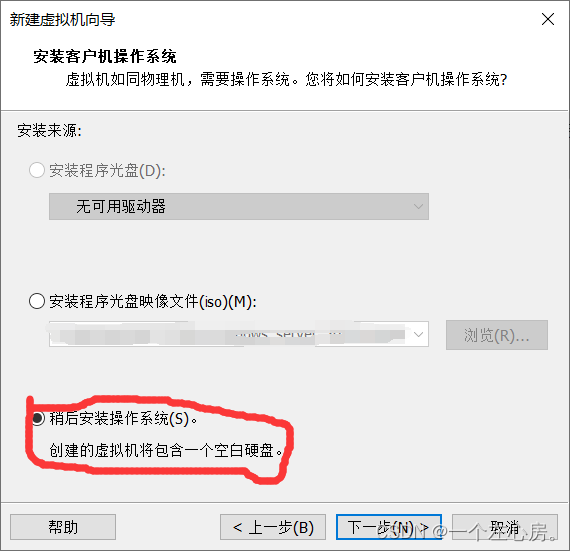Screen dimensions: 570x551
Task: Click the 安装程序光盘映像文件(iso)(M) label text
Action: [153, 302]
